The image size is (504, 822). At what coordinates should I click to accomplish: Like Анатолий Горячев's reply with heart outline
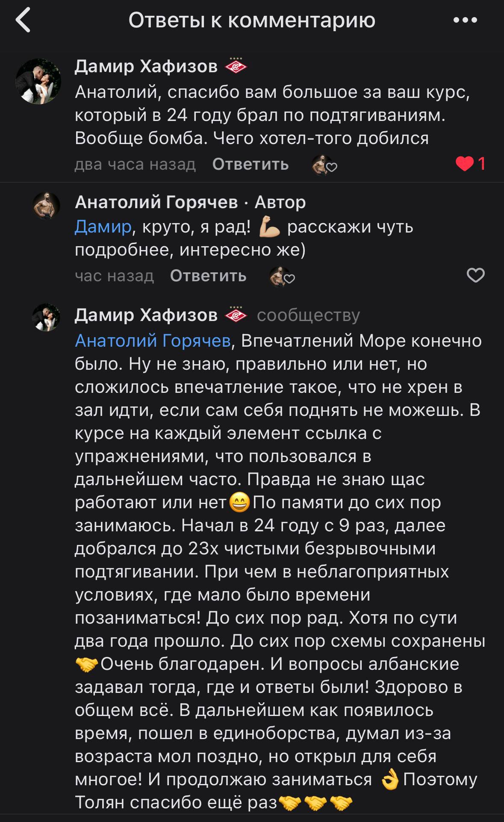click(x=476, y=275)
